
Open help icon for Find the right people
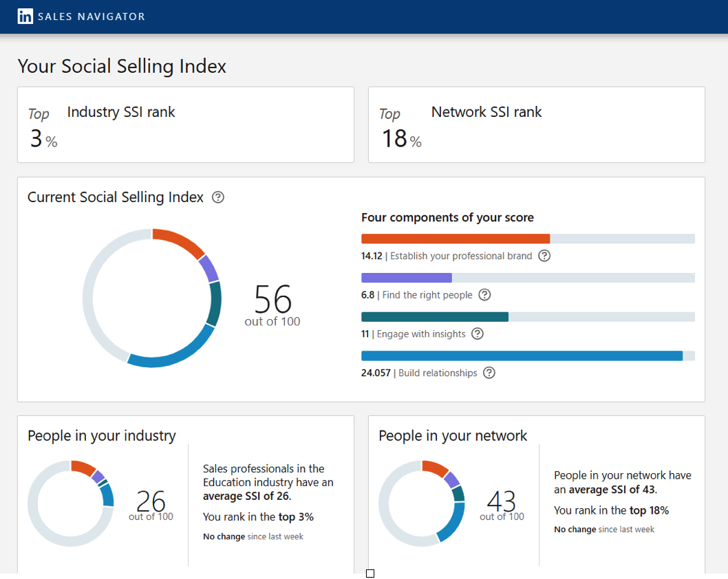coord(484,294)
